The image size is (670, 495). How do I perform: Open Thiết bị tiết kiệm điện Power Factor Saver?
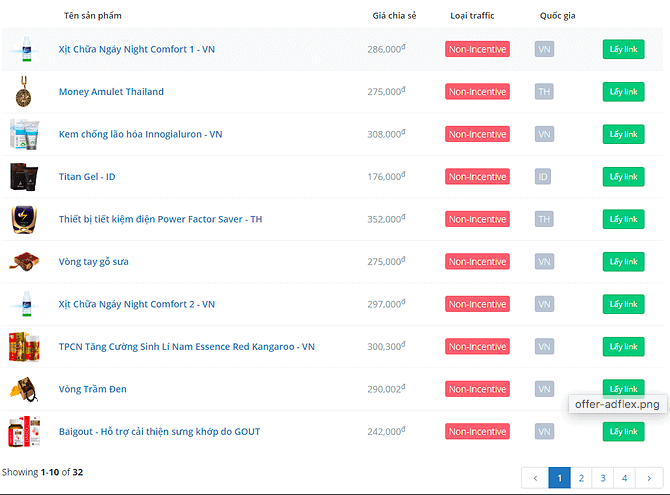tap(161, 219)
